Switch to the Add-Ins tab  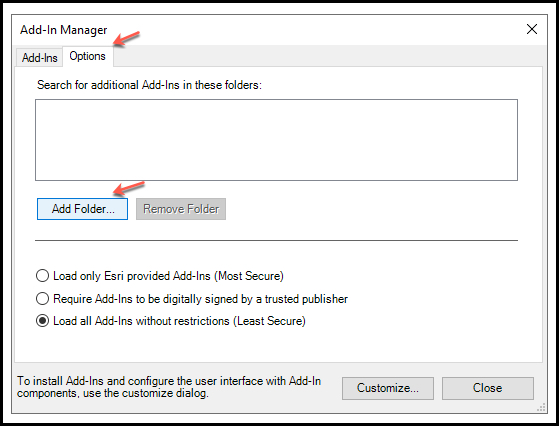[x=40, y=57]
